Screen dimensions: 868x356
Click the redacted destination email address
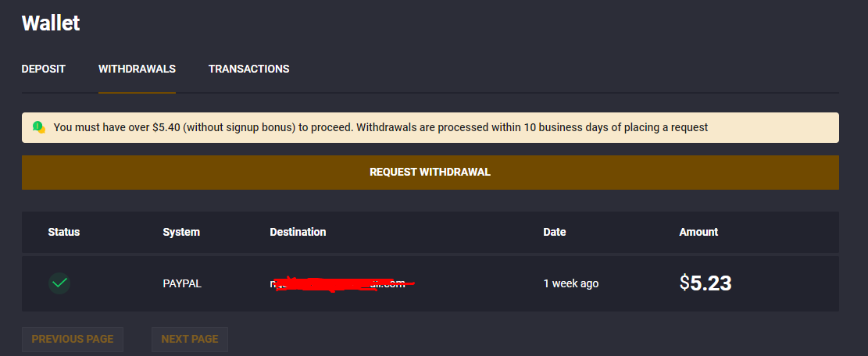click(x=338, y=283)
